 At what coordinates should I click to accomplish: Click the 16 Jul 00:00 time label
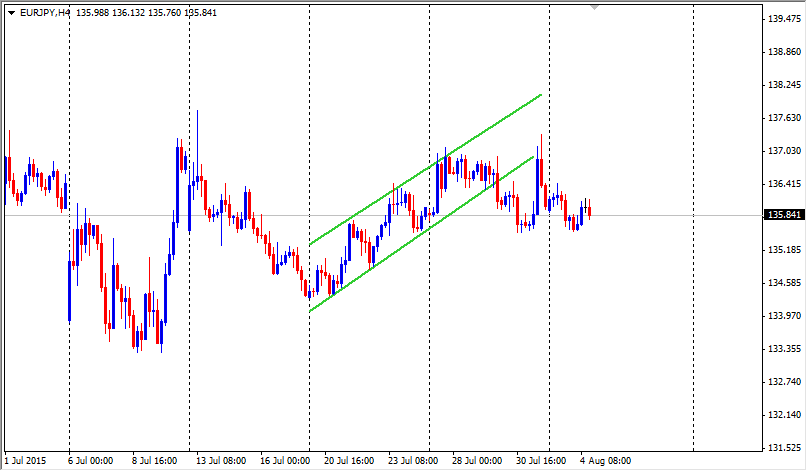pos(285,461)
